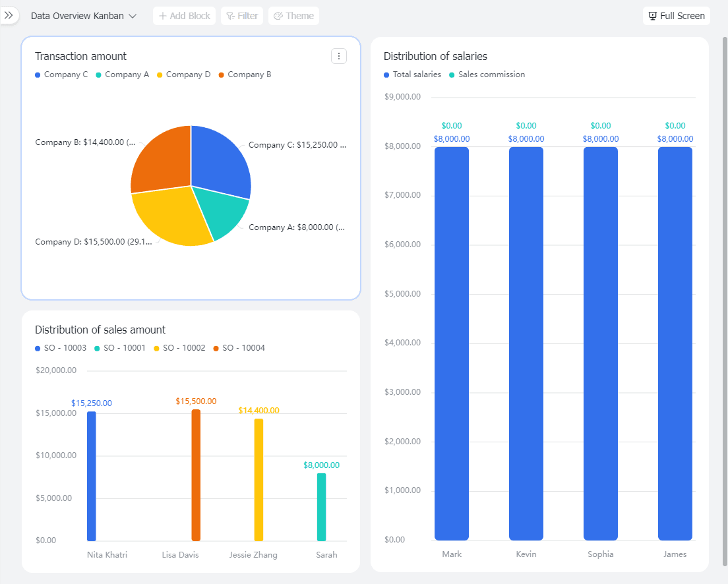Click Nita Khatri's blue sales bar
The image size is (728, 584).
92,477
